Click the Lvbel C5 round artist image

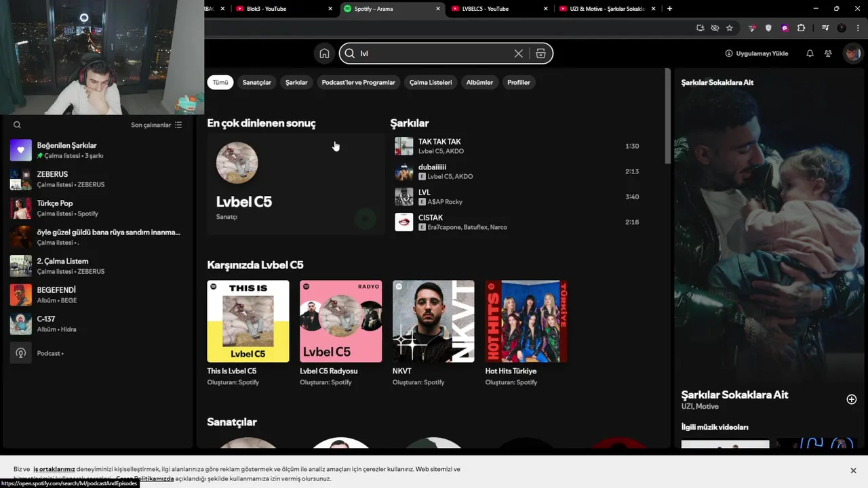[237, 163]
